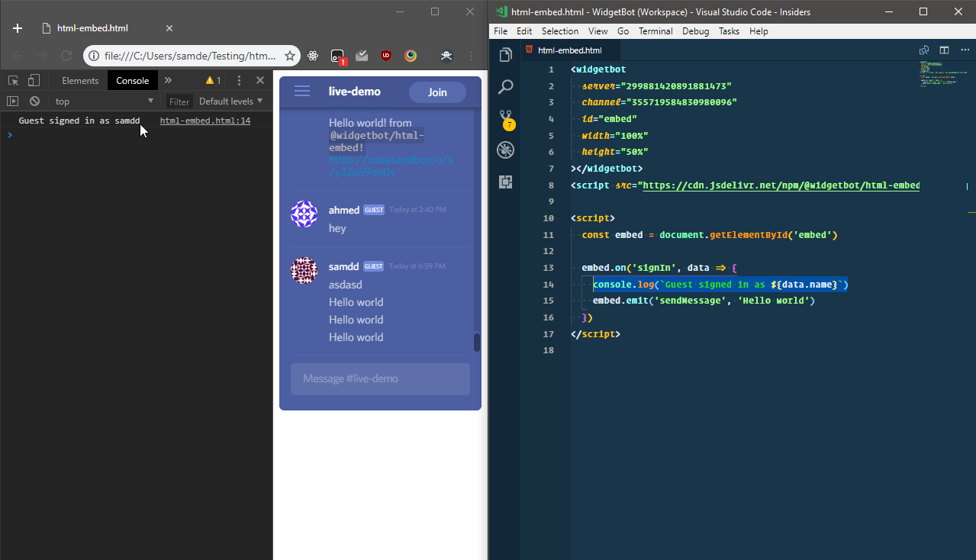Click the open changes icon in editor
This screenshot has width=976, height=560.
point(924,50)
